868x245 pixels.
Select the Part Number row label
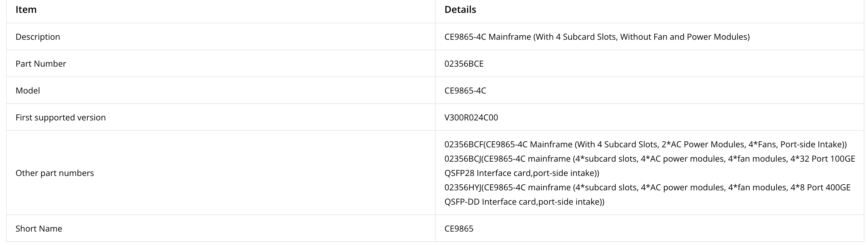[x=41, y=64]
